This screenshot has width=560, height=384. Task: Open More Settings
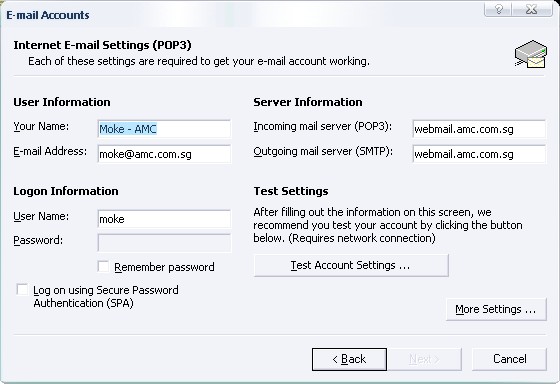pos(496,309)
